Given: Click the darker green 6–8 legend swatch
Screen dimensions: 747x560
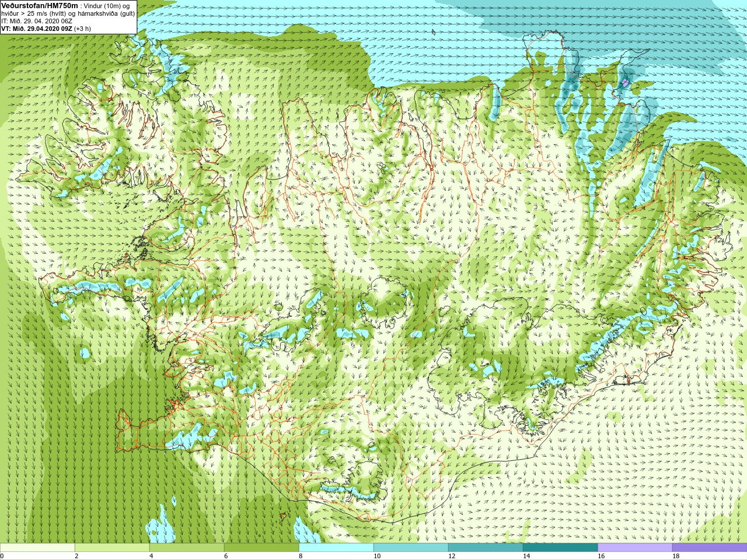Looking at the screenshot, I should [x=261, y=548].
